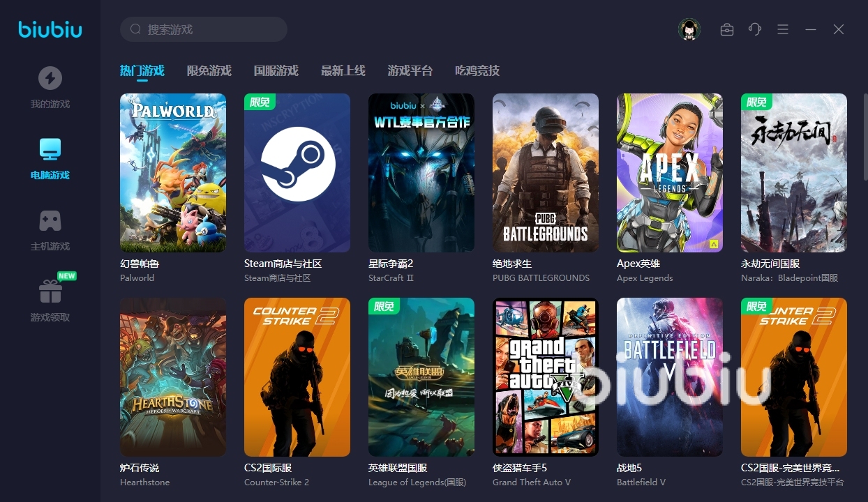868x502 pixels.
Task: Open the PUBG Battlegrounds cover
Action: pos(546,173)
